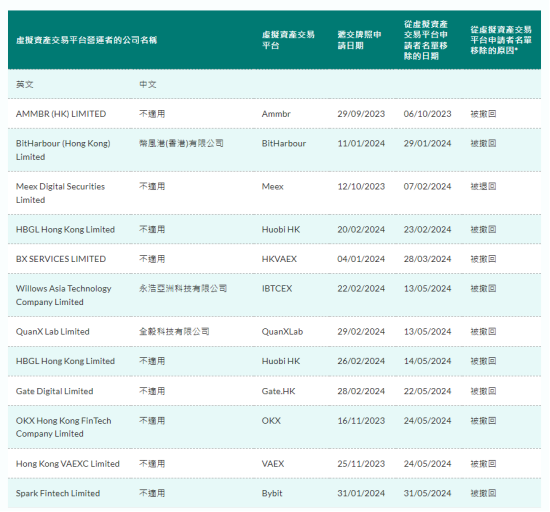Screen dimensions: 550x512
Task: Select Chinese name '幣風港(香港)有限公司'
Action: pyautogui.click(x=181, y=143)
